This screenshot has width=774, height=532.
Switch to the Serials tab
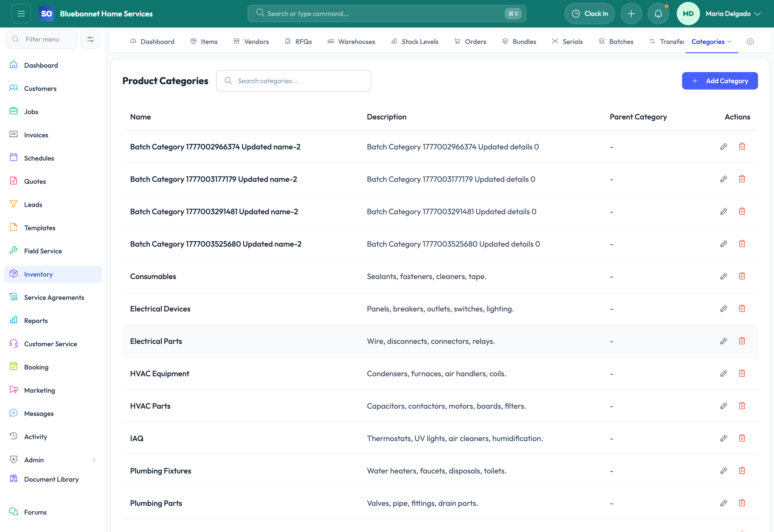point(567,42)
